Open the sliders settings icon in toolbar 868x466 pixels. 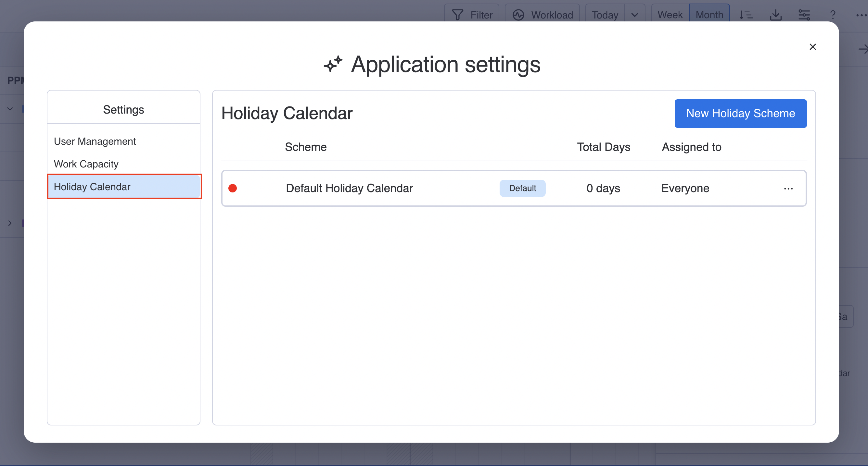pyautogui.click(x=804, y=15)
